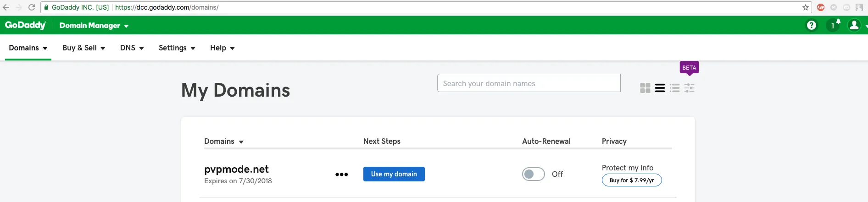Switch to compact bulleted list view

pyautogui.click(x=674, y=88)
